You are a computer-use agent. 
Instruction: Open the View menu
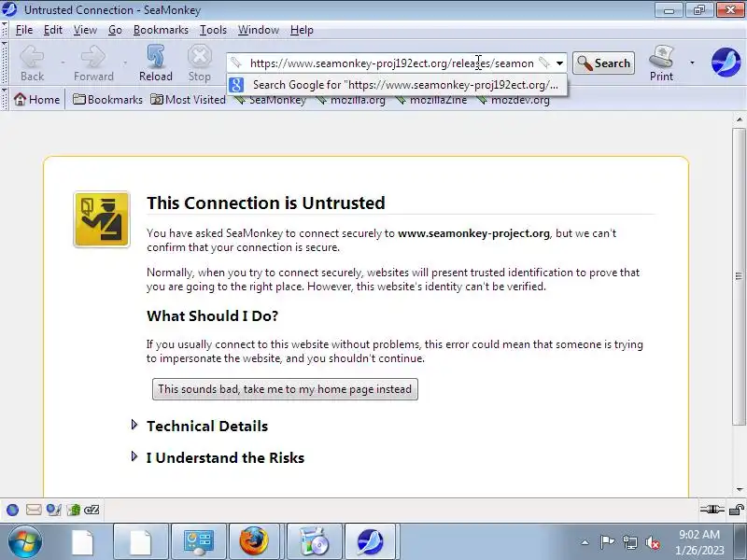(85, 30)
